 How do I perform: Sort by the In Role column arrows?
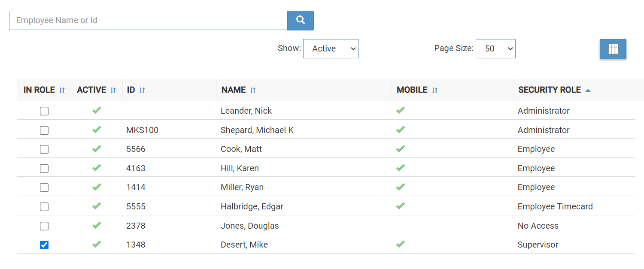62,90
